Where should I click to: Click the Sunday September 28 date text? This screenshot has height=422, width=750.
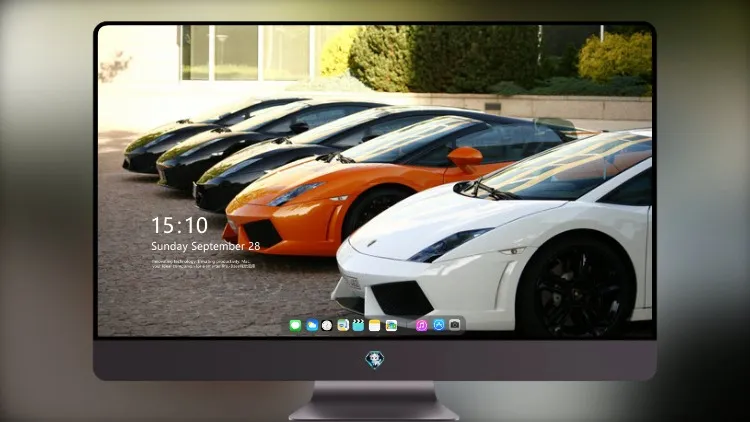[206, 246]
